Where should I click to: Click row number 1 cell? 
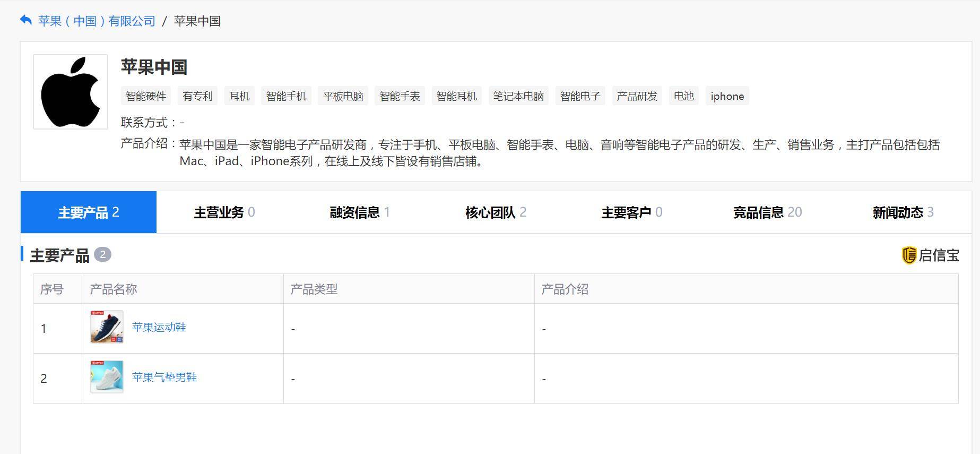pyautogui.click(x=58, y=329)
